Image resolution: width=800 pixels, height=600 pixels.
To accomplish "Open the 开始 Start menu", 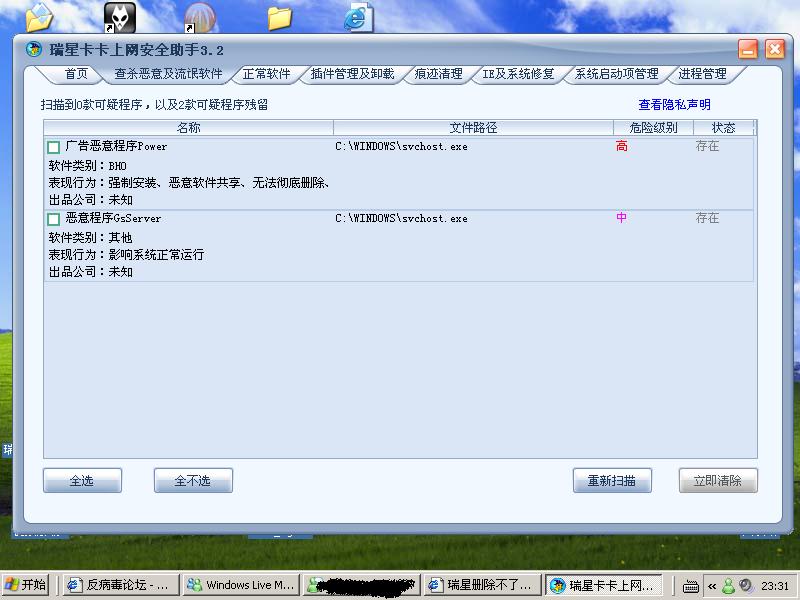I will pos(26,585).
